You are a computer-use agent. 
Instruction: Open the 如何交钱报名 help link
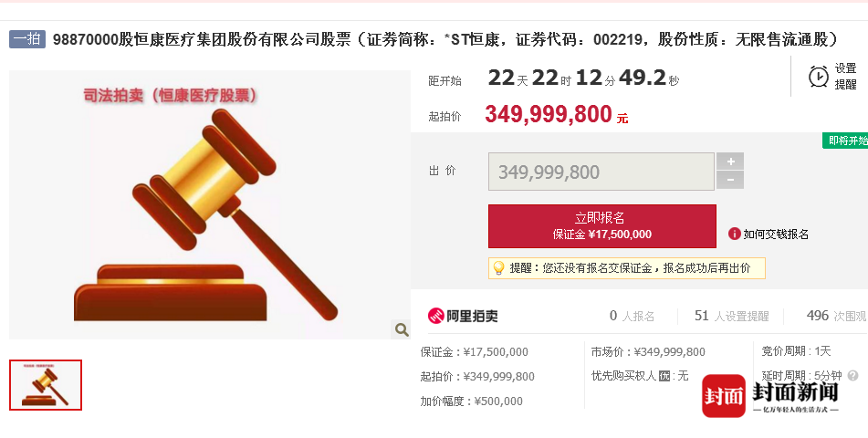tap(776, 235)
